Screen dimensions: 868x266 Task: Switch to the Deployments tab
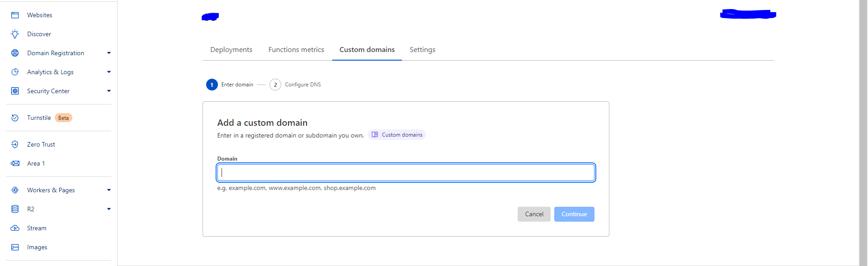[x=231, y=50]
